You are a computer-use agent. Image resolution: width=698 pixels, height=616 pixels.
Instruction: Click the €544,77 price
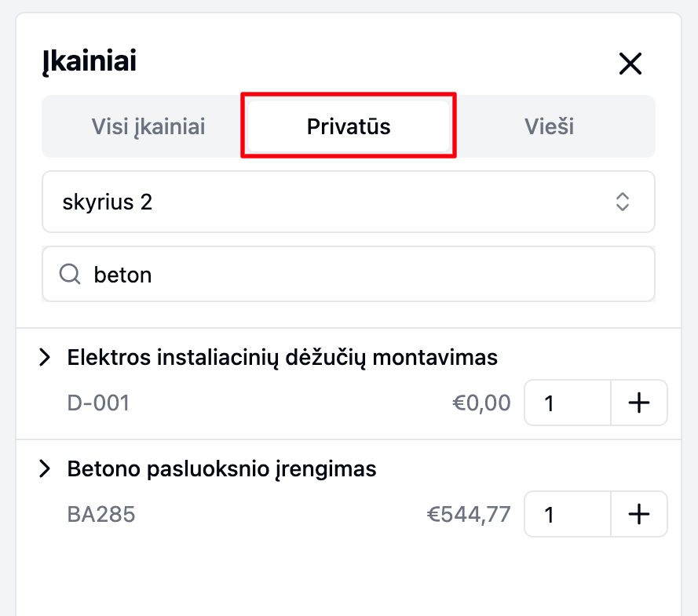[469, 515]
